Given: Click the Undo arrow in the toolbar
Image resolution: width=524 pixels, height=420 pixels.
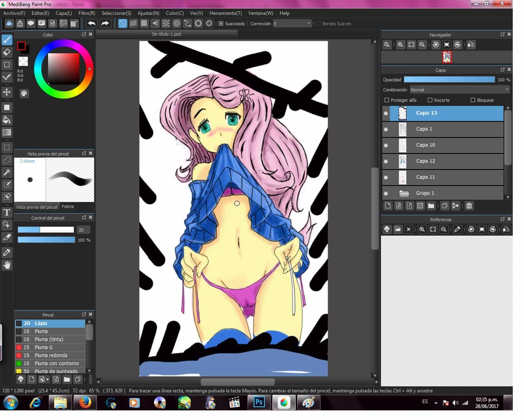Looking at the screenshot, I should pyautogui.click(x=92, y=23).
